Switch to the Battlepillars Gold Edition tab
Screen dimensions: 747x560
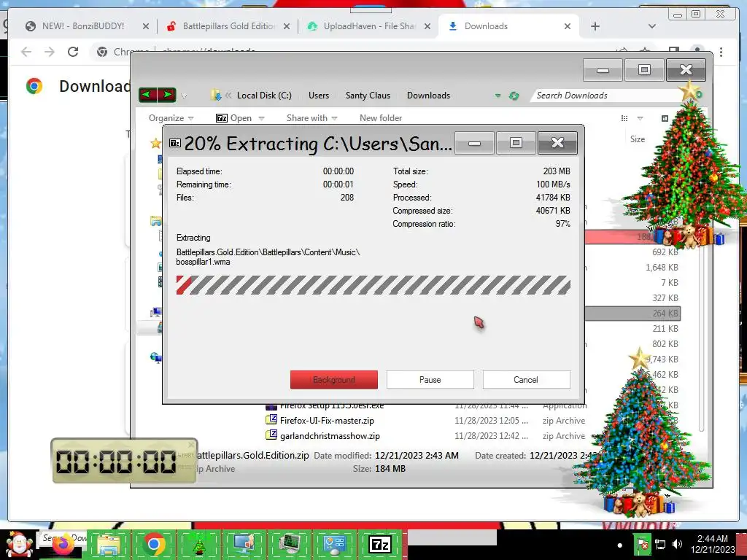(x=228, y=26)
